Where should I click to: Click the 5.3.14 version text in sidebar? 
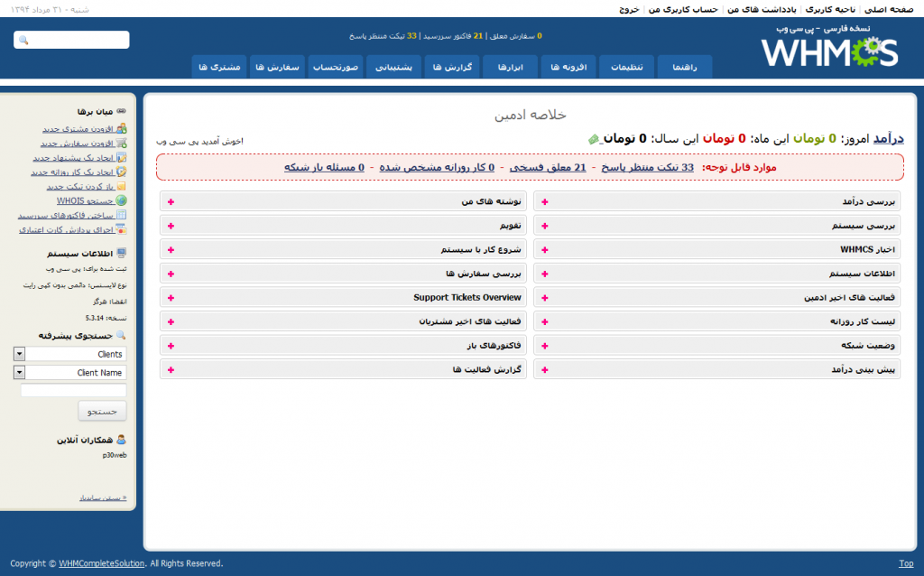[x=94, y=318]
